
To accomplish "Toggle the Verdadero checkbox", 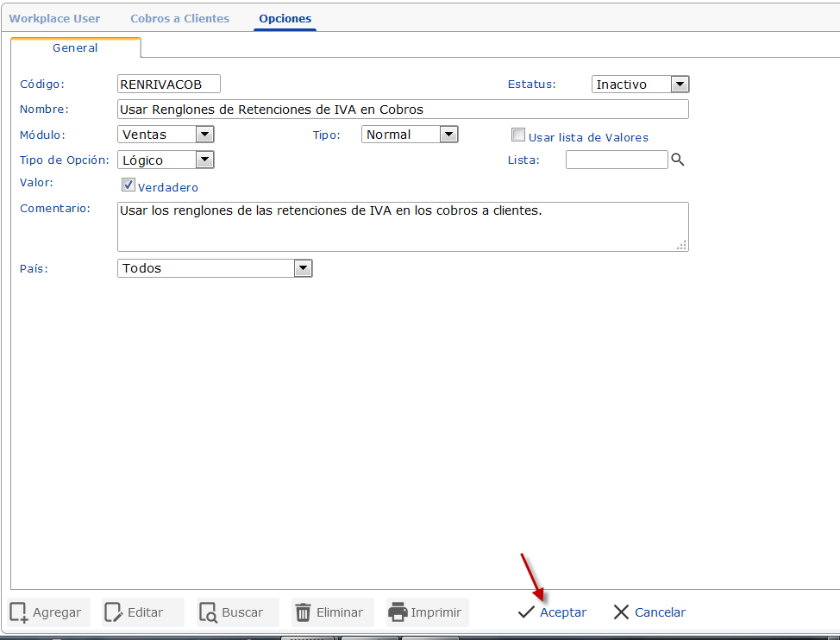I will [x=129, y=185].
